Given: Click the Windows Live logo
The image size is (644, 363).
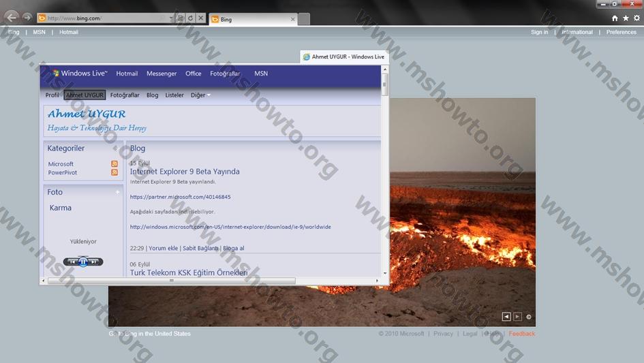Looking at the screenshot, I should (x=80, y=73).
